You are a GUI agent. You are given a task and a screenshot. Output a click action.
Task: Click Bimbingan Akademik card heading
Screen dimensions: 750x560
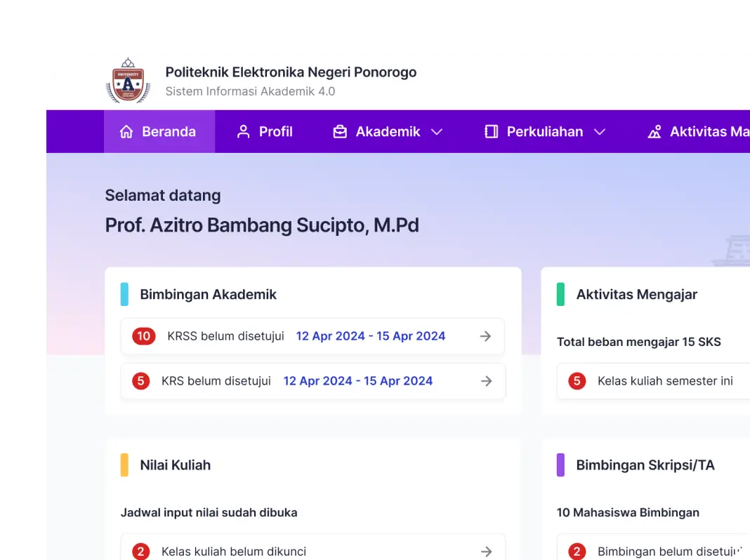coord(208,294)
